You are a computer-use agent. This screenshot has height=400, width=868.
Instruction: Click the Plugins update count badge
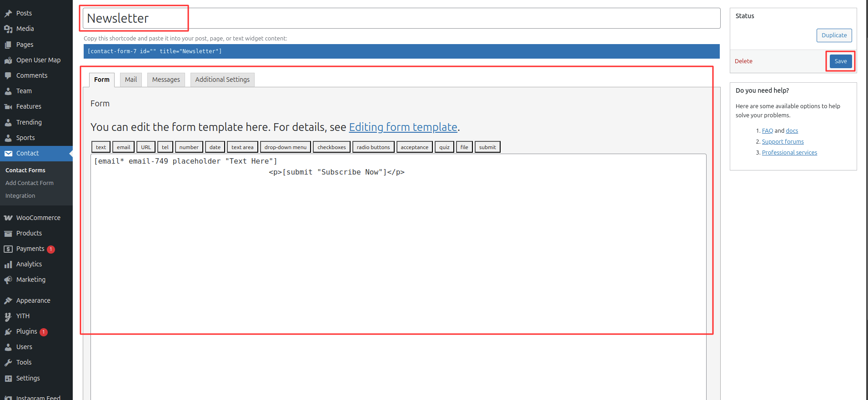click(44, 332)
